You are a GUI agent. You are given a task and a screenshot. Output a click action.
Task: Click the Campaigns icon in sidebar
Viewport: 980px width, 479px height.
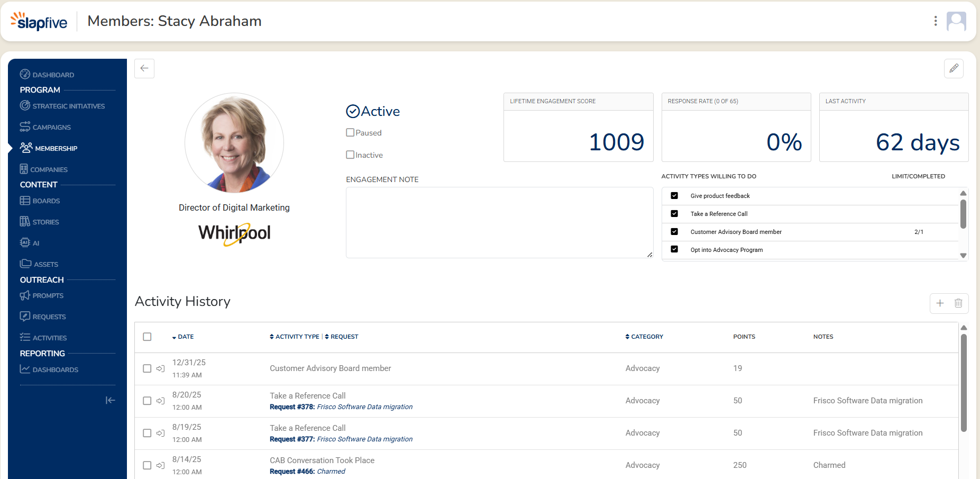pyautogui.click(x=25, y=126)
